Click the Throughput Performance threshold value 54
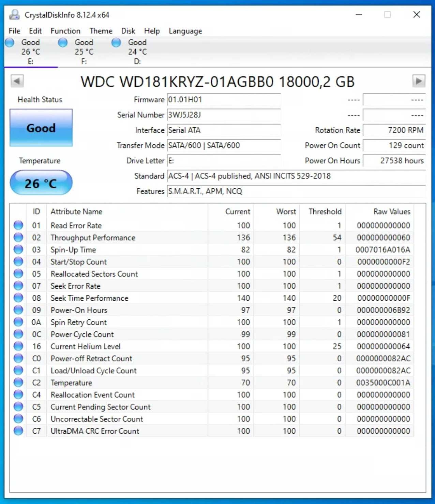The height and width of the screenshot is (504, 435). click(x=337, y=237)
